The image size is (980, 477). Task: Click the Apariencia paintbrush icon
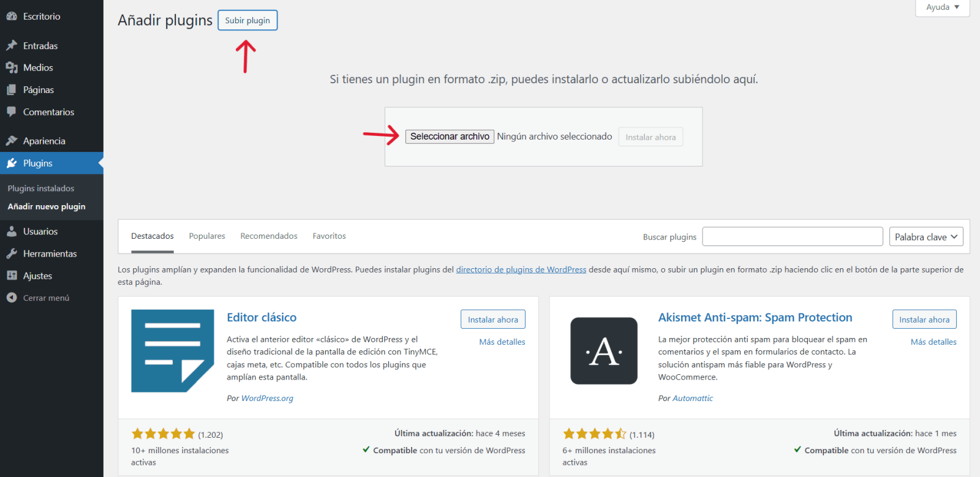click(x=12, y=141)
